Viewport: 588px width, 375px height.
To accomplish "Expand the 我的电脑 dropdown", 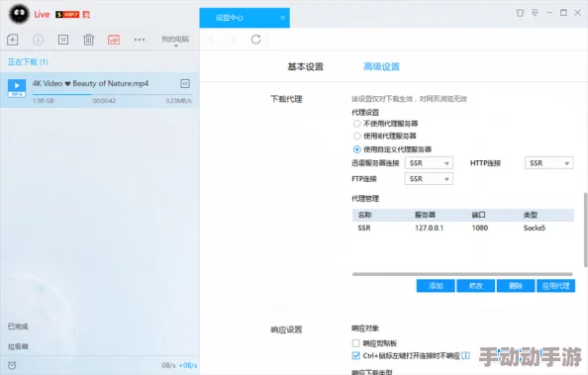I will pos(175,41).
